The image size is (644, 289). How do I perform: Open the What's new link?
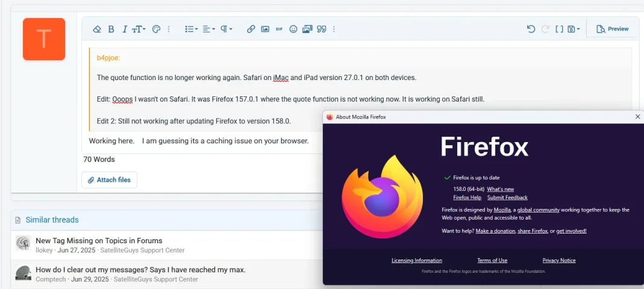point(500,189)
